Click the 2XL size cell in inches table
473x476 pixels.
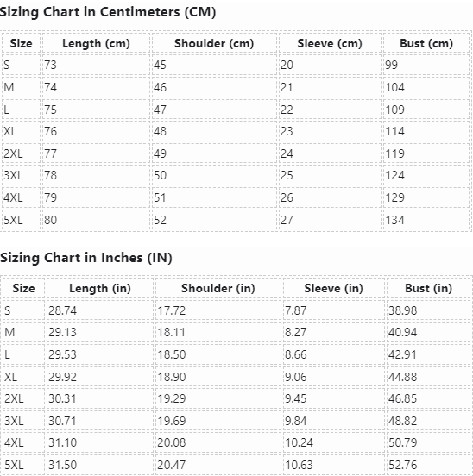click(x=23, y=398)
